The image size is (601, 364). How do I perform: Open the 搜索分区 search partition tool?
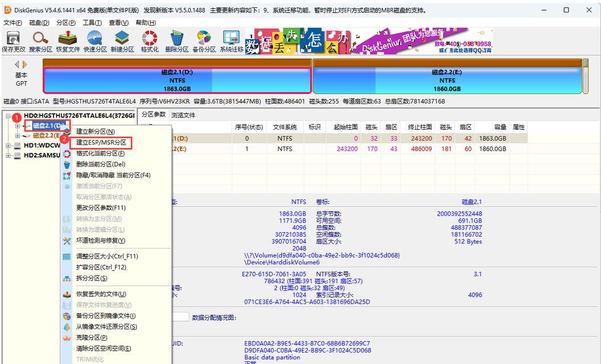(x=40, y=42)
